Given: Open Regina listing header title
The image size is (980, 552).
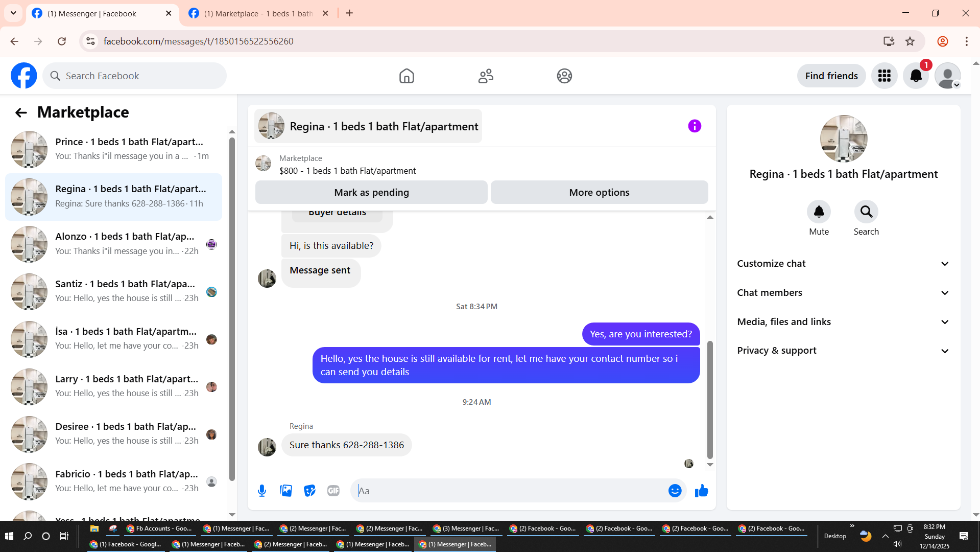Looking at the screenshot, I should pyautogui.click(x=368, y=126).
